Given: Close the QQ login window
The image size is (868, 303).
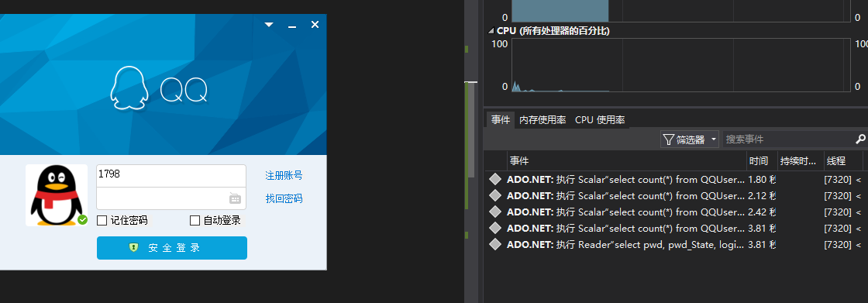Looking at the screenshot, I should (315, 24).
